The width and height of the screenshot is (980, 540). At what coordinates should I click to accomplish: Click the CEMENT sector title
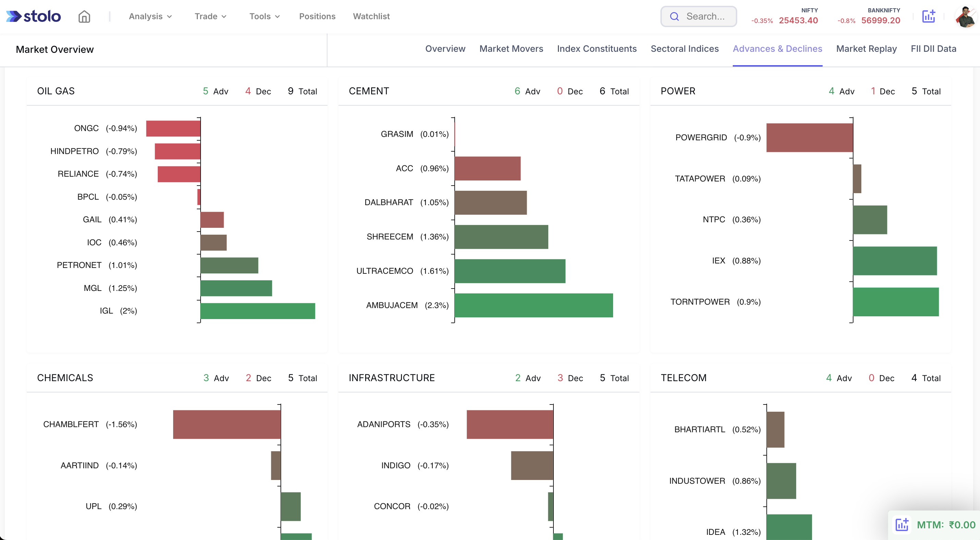point(369,91)
